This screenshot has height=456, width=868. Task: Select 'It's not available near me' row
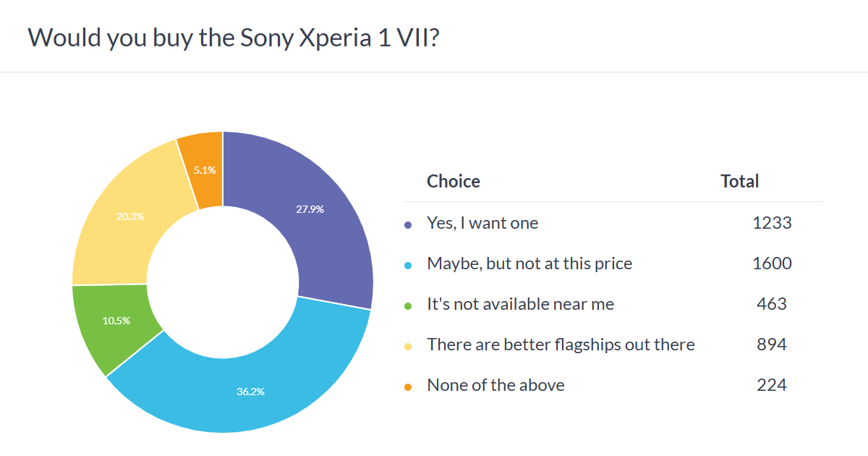(x=520, y=304)
